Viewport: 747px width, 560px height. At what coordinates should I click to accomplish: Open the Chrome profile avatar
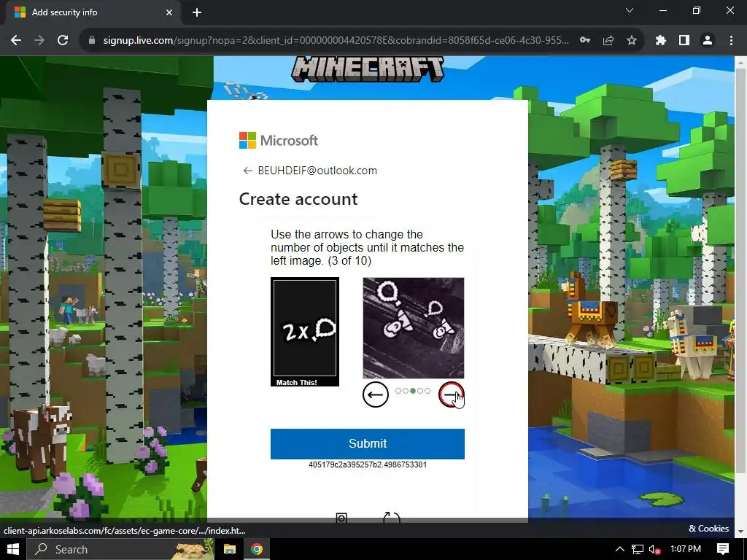[708, 41]
